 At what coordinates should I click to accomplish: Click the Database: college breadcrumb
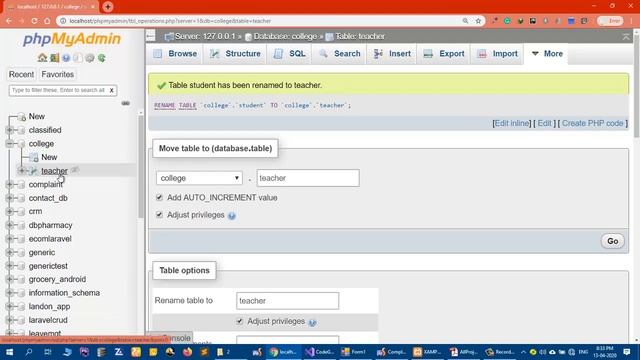(x=285, y=37)
